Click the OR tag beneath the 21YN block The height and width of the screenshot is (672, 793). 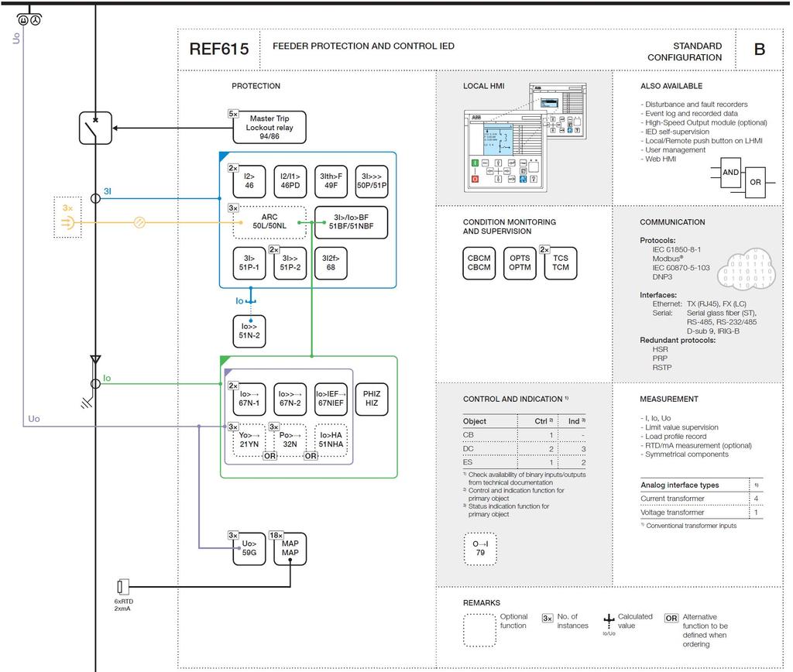pyautogui.click(x=270, y=456)
